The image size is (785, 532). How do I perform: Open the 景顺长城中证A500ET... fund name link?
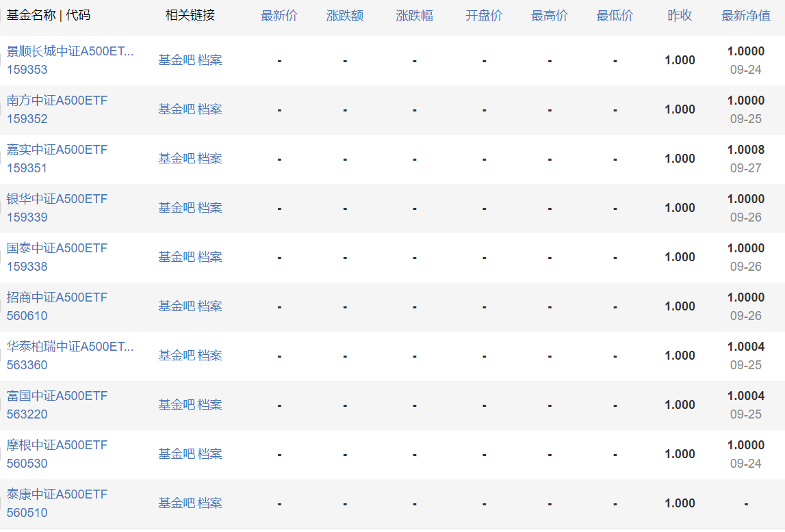70,51
